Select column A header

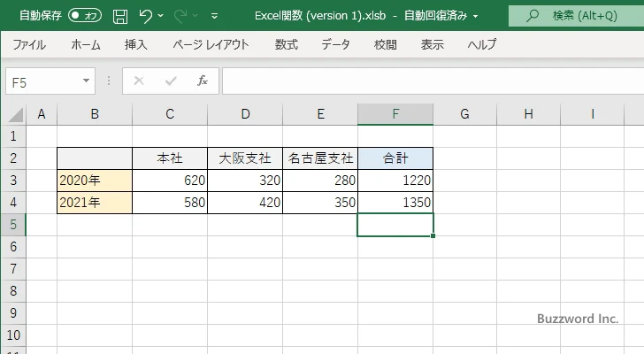42,114
